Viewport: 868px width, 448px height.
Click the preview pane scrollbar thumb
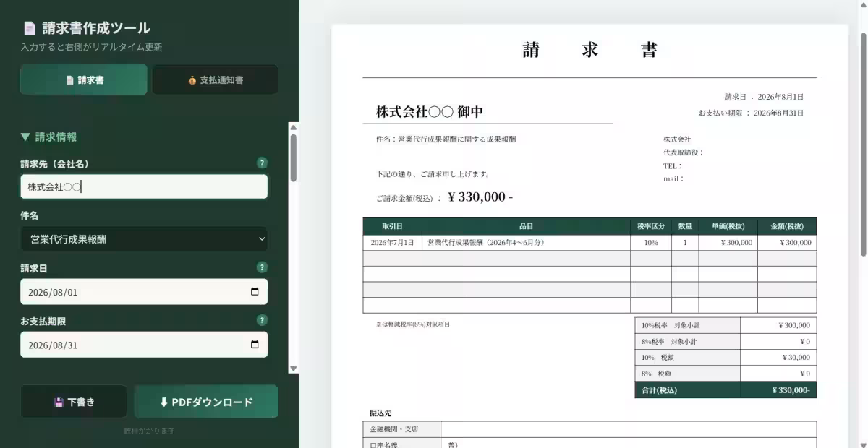click(x=864, y=144)
